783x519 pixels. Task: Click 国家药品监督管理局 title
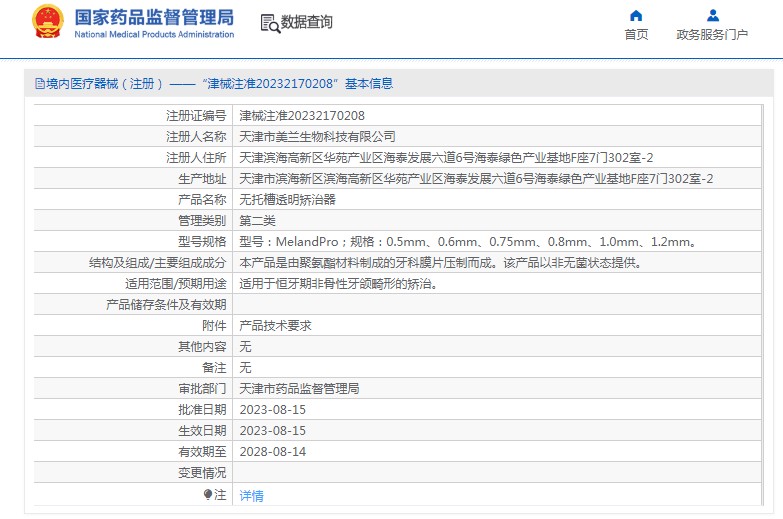(154, 17)
